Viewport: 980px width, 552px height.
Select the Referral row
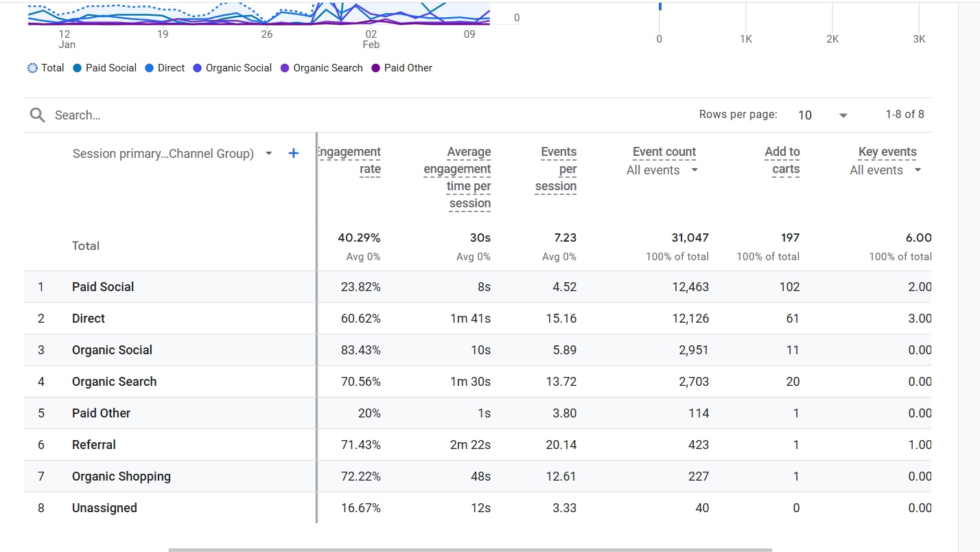click(x=94, y=445)
